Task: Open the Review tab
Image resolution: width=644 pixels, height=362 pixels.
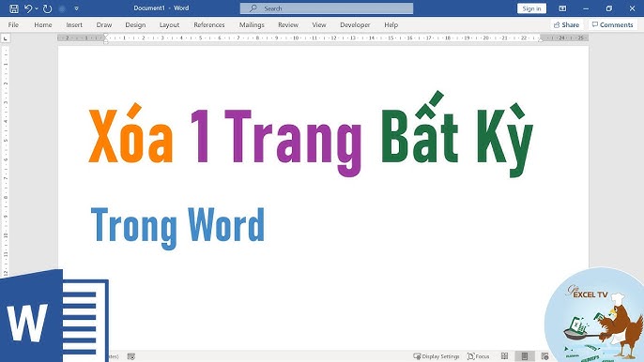Action: click(x=288, y=24)
